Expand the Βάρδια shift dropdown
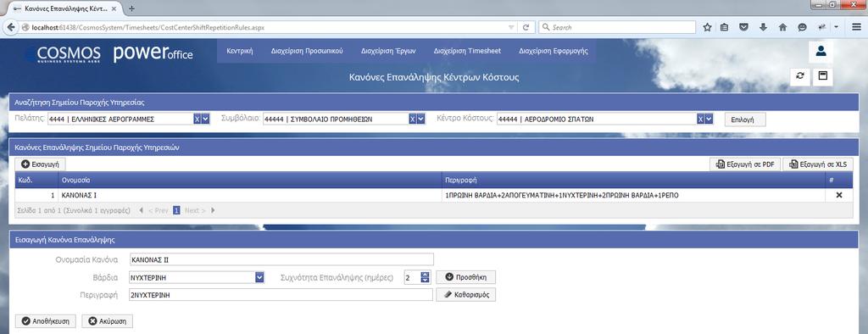This screenshot has width=868, height=334. tap(259, 277)
